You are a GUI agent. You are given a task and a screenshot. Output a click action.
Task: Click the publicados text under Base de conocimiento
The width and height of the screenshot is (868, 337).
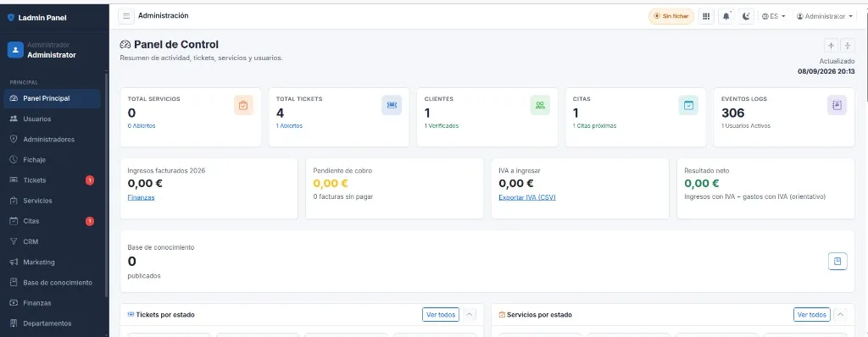(x=144, y=275)
